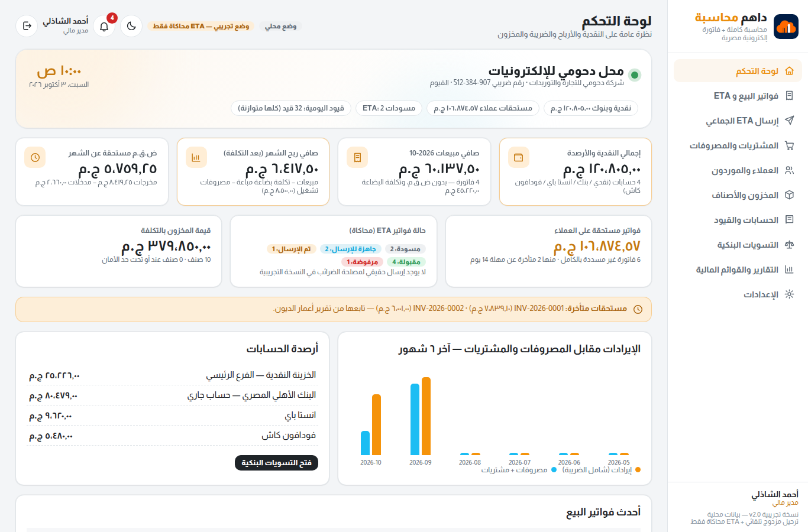This screenshot has height=532, width=808.
Task: Click the انستا باي account row
Action: click(x=173, y=416)
